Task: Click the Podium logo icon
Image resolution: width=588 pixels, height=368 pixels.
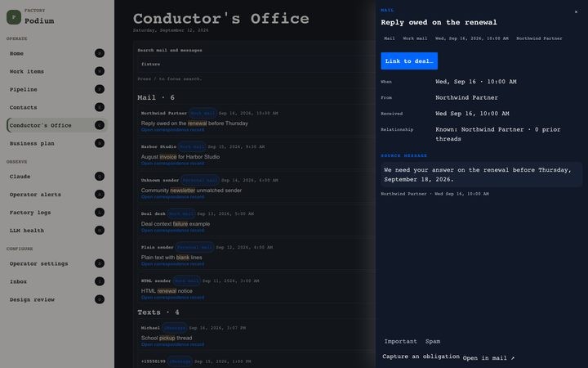Action: [x=14, y=17]
